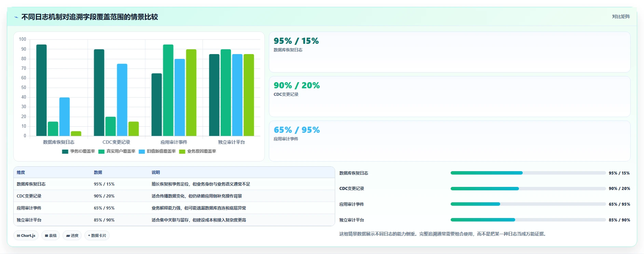Click 独立审计平台 in the table's first column

coord(29,220)
